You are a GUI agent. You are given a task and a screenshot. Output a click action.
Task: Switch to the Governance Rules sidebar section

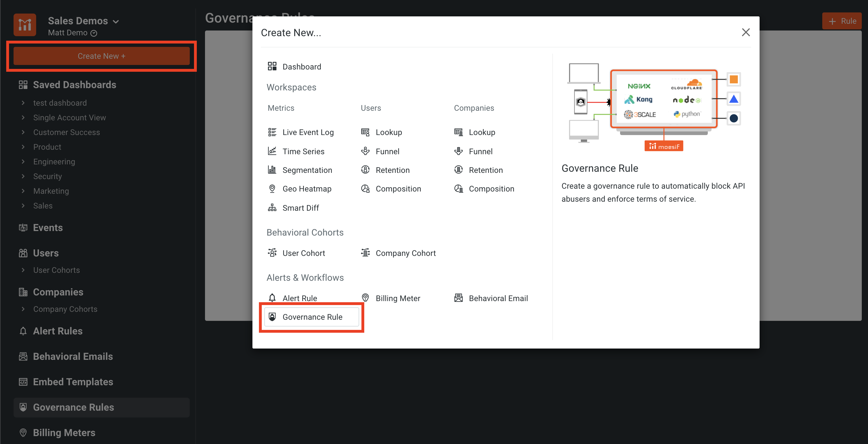(73, 407)
